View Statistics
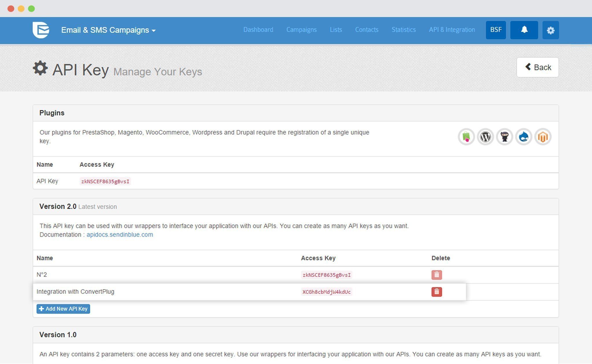 tap(404, 30)
